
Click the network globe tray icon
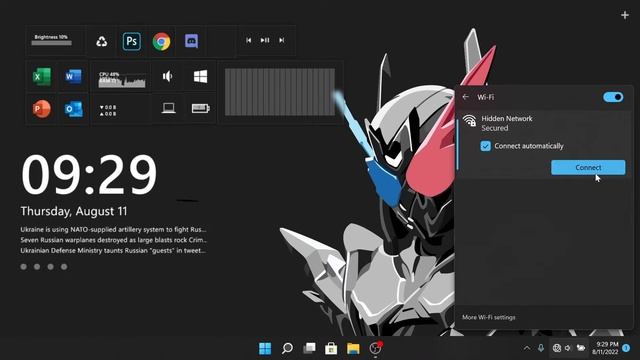pyautogui.click(x=556, y=348)
